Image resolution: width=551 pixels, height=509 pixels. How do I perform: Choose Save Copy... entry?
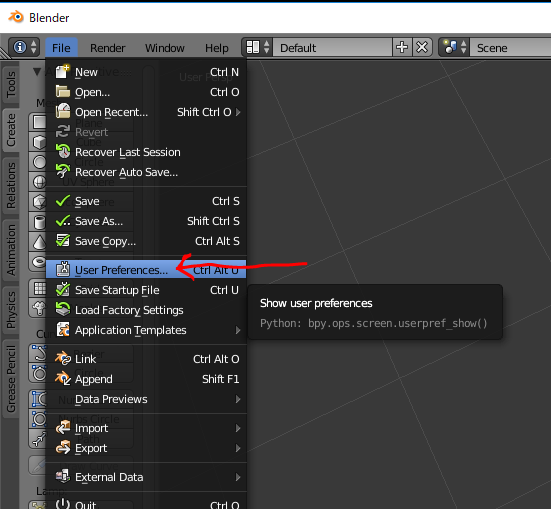[146, 241]
